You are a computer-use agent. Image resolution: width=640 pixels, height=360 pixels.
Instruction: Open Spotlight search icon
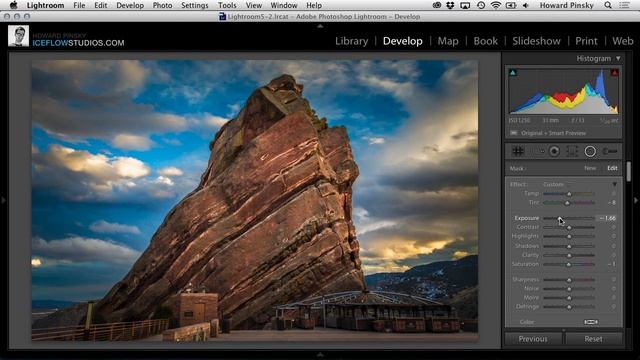608,5
